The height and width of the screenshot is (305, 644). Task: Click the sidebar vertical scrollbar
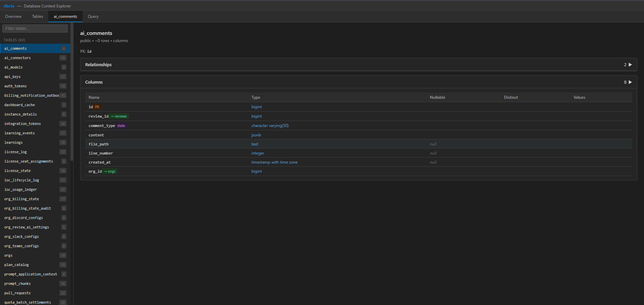(72, 92)
